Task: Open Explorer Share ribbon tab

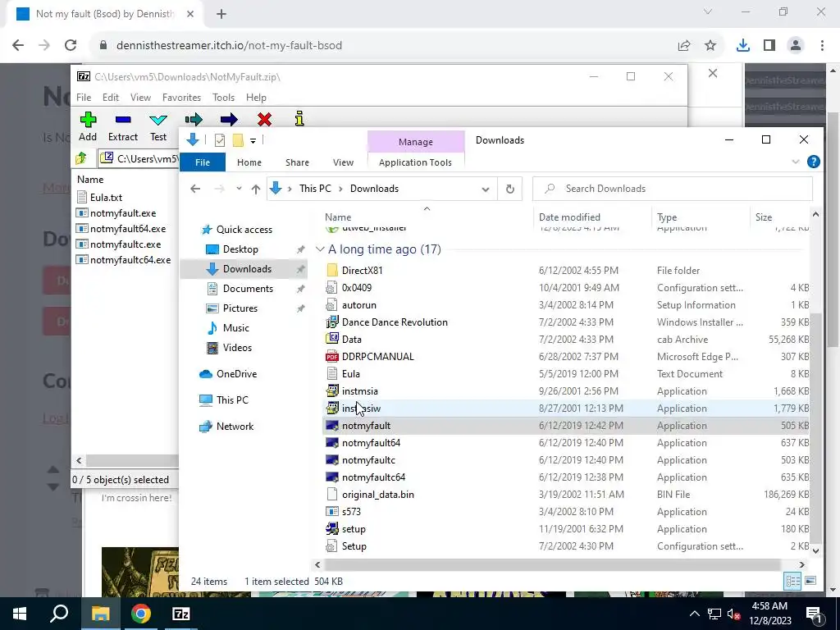Action: 297,162
